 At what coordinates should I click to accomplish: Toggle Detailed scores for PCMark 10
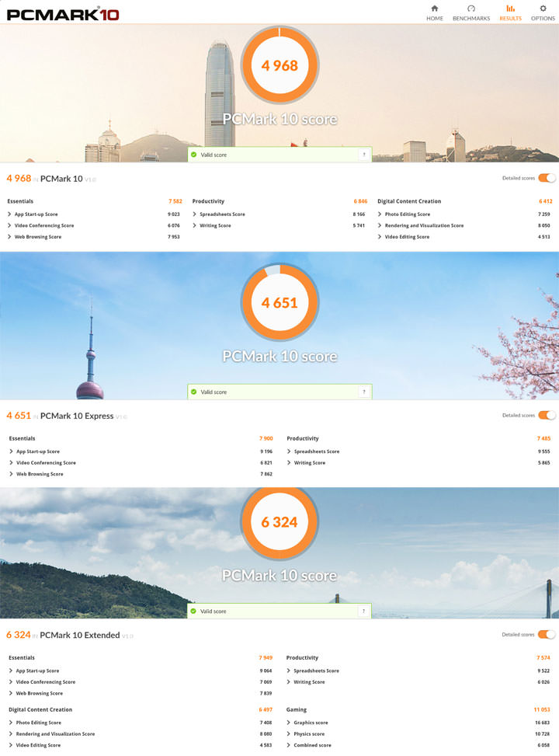pyautogui.click(x=547, y=178)
